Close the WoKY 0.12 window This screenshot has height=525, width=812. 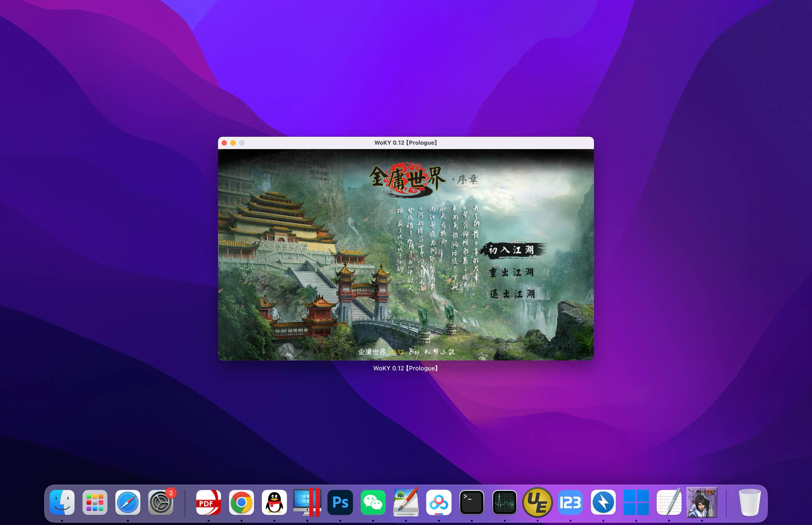pos(224,143)
